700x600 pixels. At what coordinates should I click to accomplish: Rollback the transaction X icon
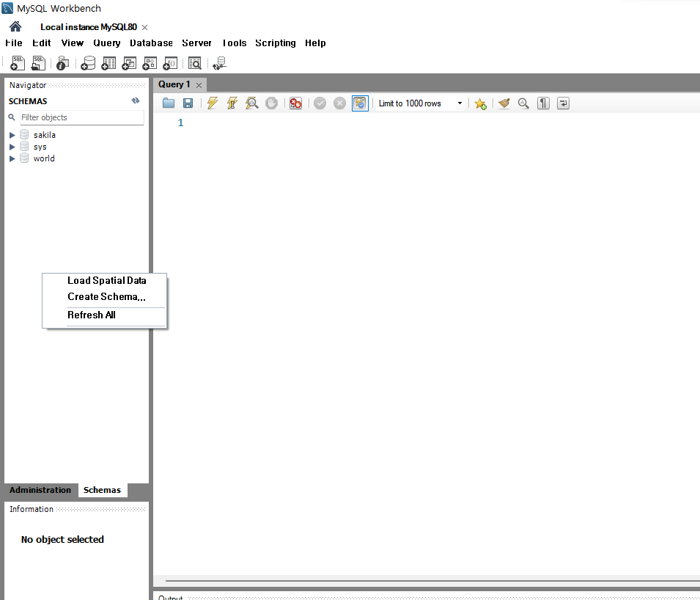pos(339,103)
